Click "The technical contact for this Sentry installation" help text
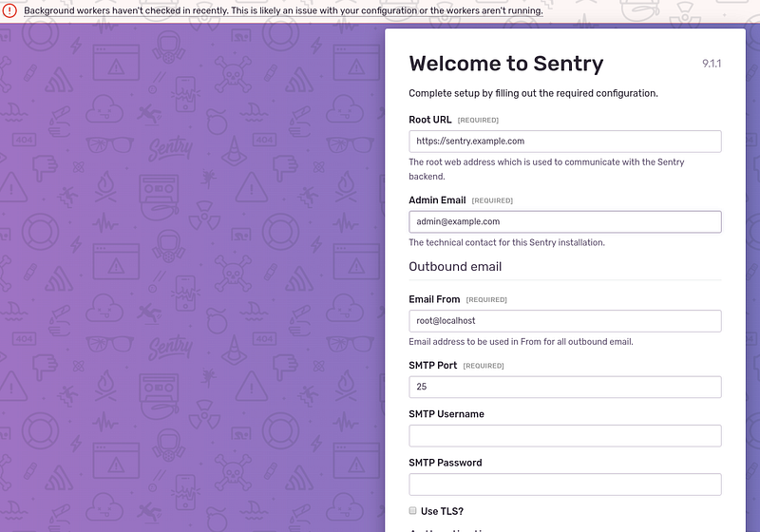The width and height of the screenshot is (760, 532). pyautogui.click(x=506, y=243)
